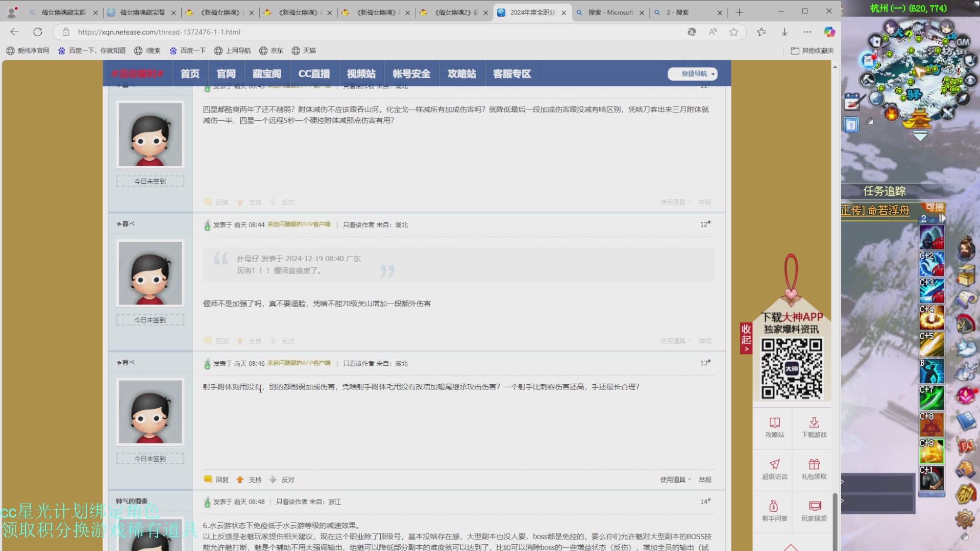Open browser downloads icon
980x551 pixels.
pos(785,32)
